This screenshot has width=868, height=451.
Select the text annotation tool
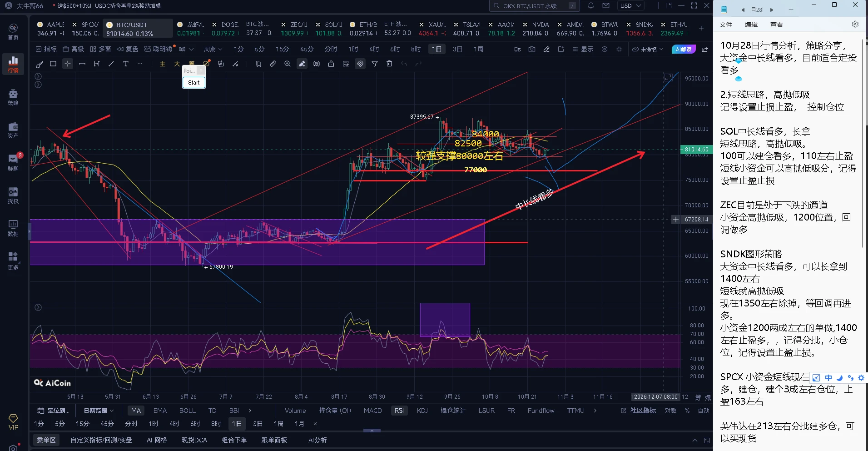click(x=126, y=64)
